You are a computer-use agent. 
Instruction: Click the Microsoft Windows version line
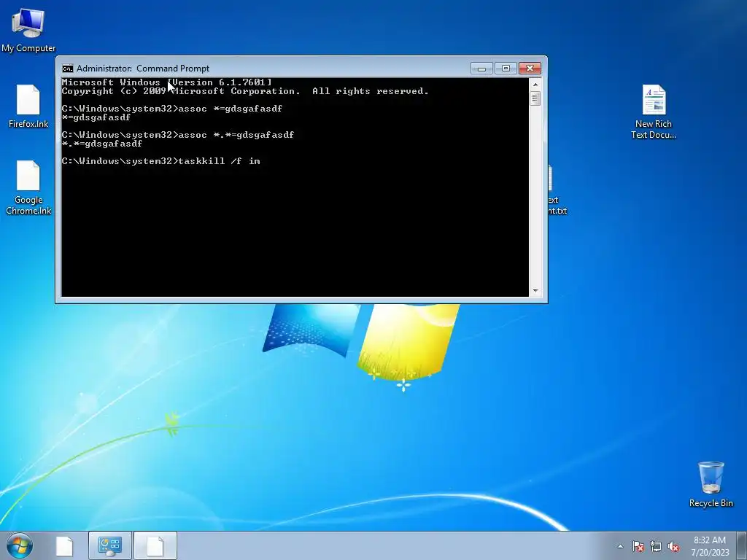(167, 82)
